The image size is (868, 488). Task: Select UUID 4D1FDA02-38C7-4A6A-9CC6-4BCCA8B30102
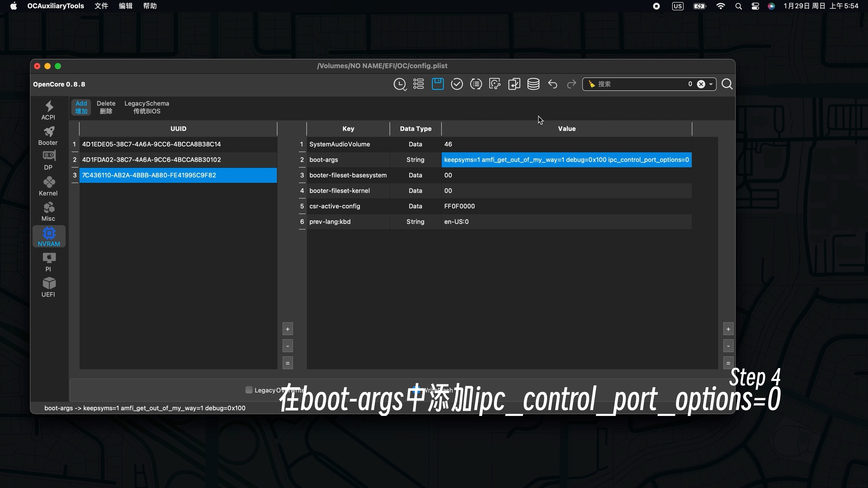(178, 160)
